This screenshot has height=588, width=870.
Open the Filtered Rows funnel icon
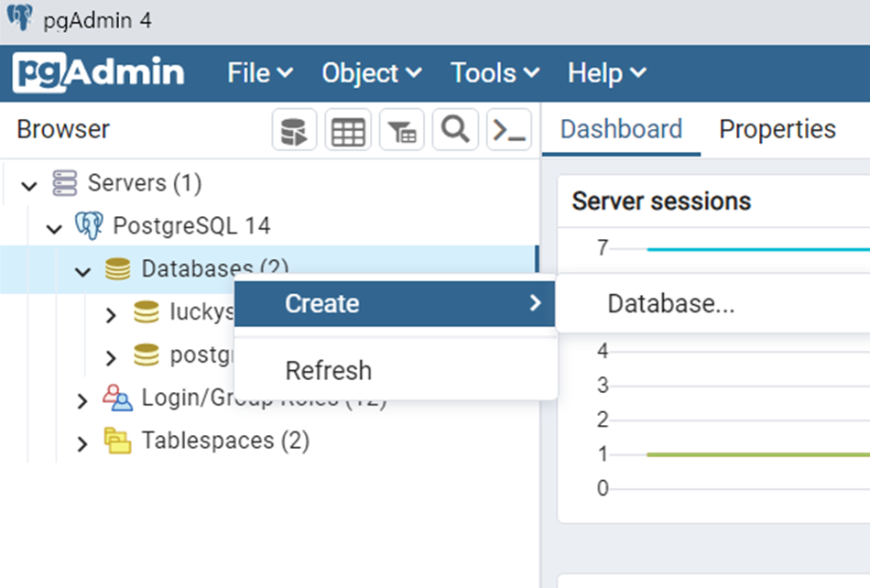(401, 129)
